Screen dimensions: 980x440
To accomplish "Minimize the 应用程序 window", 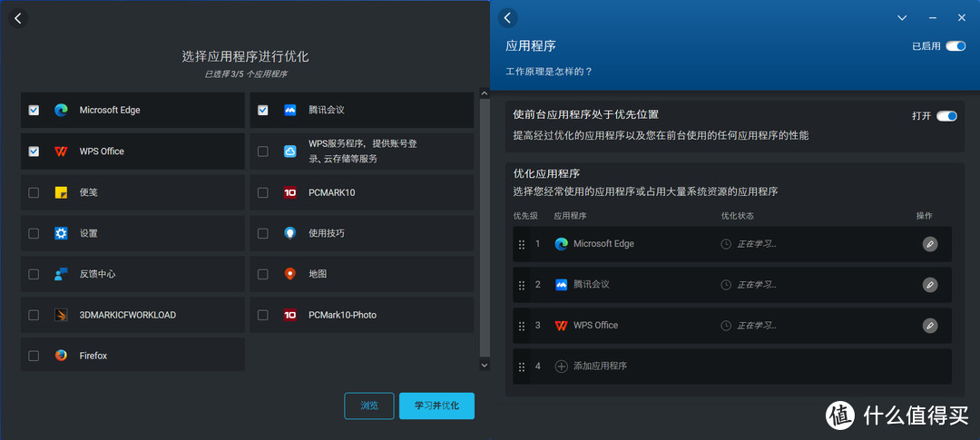I will [x=933, y=18].
